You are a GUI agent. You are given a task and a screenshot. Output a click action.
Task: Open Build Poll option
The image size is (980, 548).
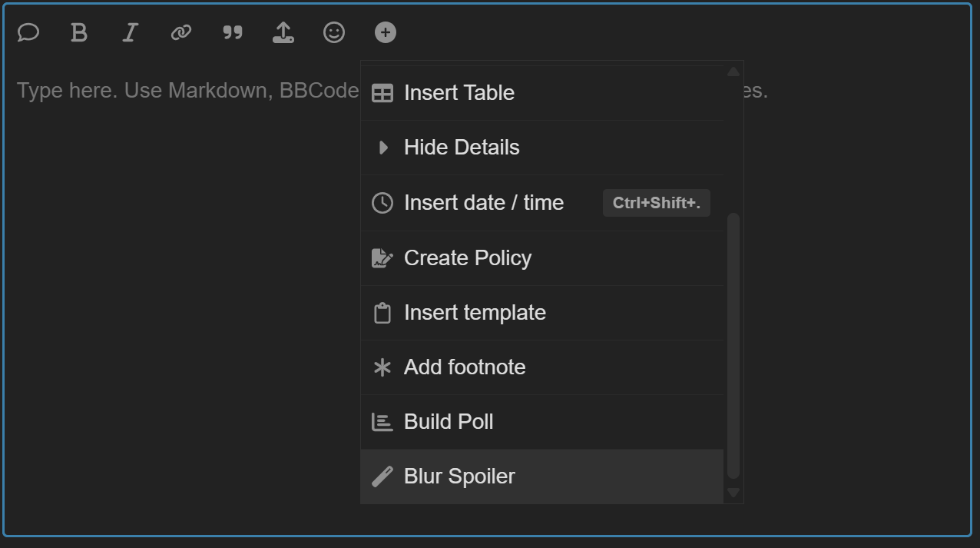[x=542, y=422]
